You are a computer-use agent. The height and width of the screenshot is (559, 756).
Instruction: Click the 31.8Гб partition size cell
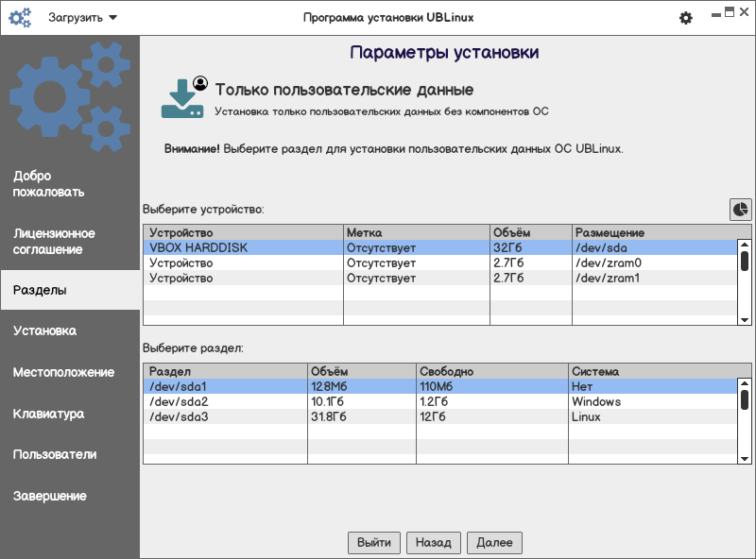tap(362, 416)
